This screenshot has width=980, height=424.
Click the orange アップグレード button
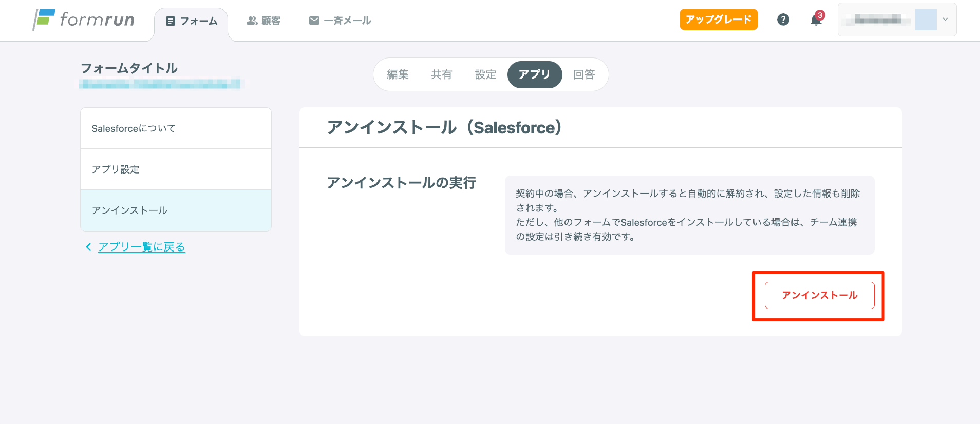click(718, 20)
